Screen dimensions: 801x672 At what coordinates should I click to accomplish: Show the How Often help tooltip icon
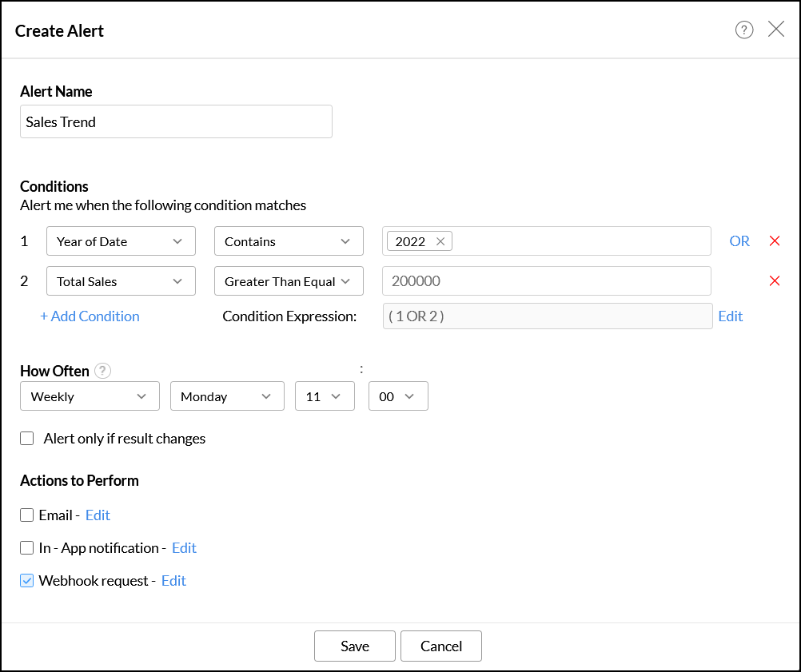pyautogui.click(x=102, y=371)
